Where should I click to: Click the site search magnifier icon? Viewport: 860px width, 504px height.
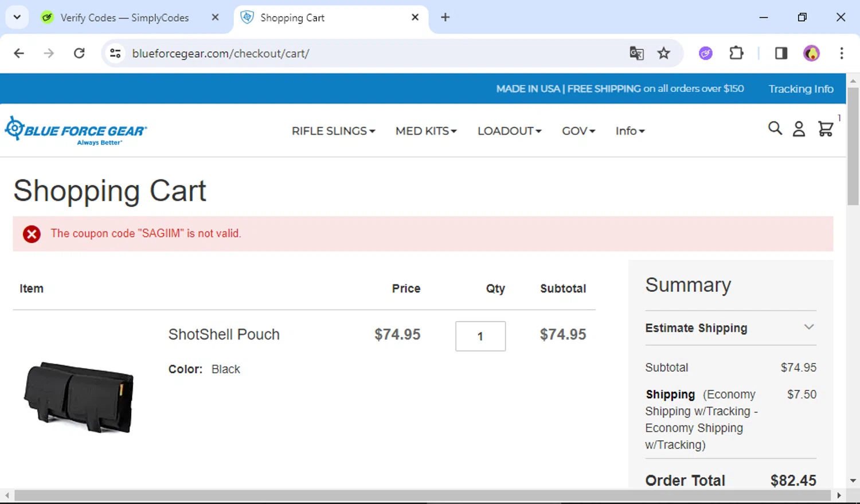pos(775,128)
